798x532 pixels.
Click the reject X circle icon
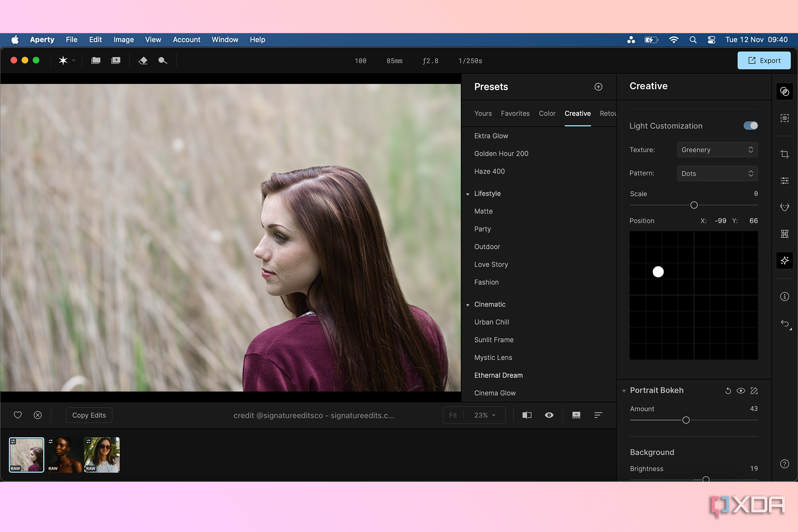[38, 415]
